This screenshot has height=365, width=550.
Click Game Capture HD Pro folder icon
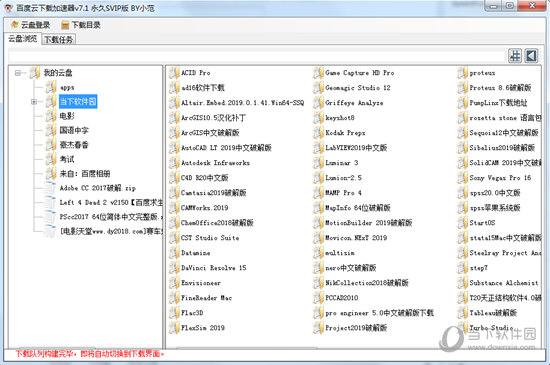pos(318,73)
